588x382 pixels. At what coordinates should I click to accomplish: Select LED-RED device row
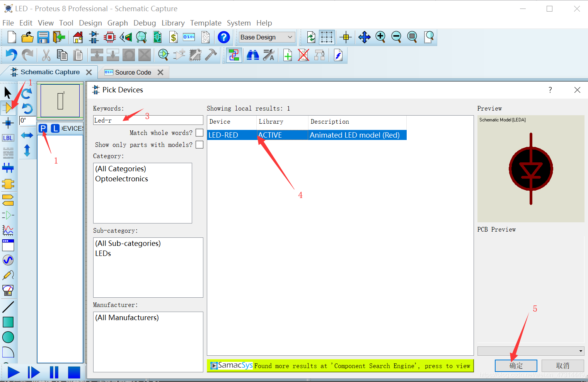click(x=307, y=135)
